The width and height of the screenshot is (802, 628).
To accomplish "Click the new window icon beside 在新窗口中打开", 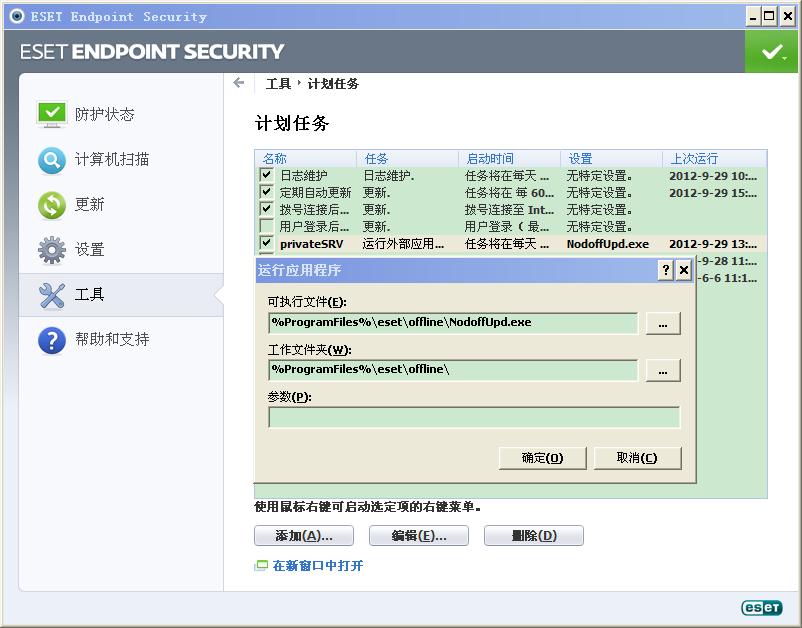I will (x=261, y=565).
